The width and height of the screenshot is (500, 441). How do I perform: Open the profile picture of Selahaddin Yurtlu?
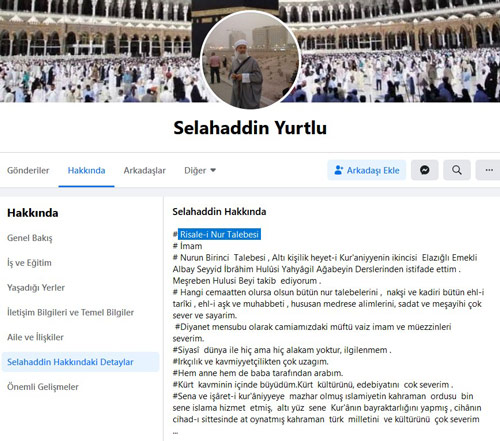click(x=250, y=60)
